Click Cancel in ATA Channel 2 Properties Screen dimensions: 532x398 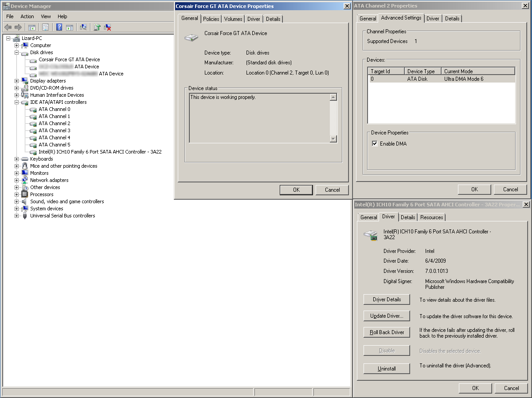pyautogui.click(x=510, y=189)
